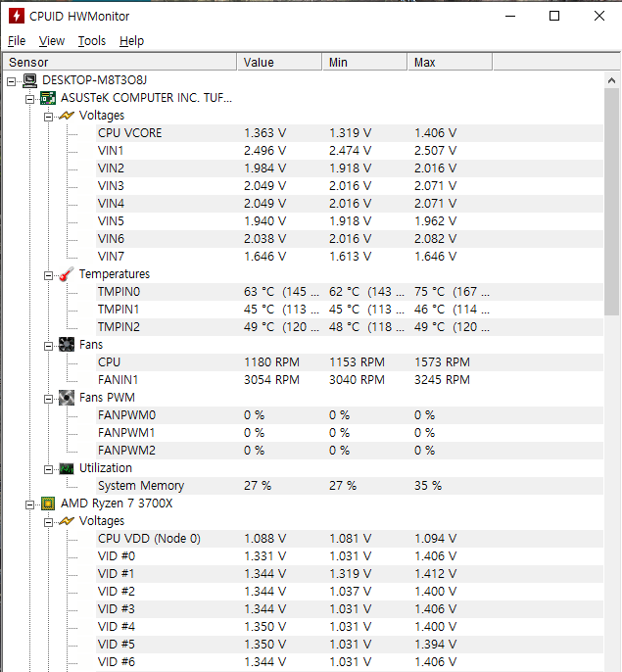The height and width of the screenshot is (672, 622).
Task: Collapse the AMD Ryzen 7 3700X node
Action: point(30,504)
